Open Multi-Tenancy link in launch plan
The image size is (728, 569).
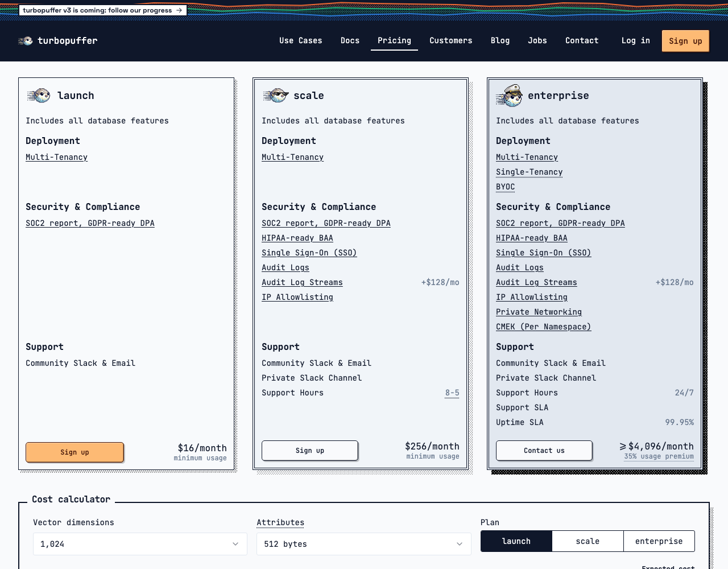coord(56,157)
